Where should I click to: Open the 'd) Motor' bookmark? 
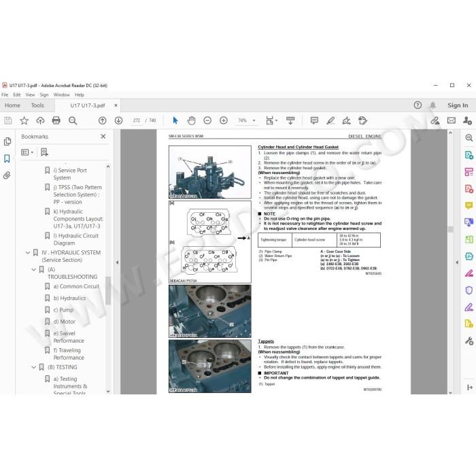65,322
